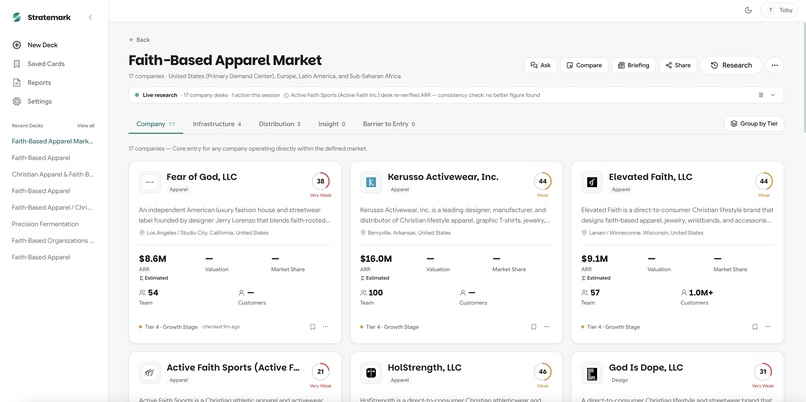Click the God Is Dope logo thumbnail
The image size is (806, 402).
click(592, 373)
